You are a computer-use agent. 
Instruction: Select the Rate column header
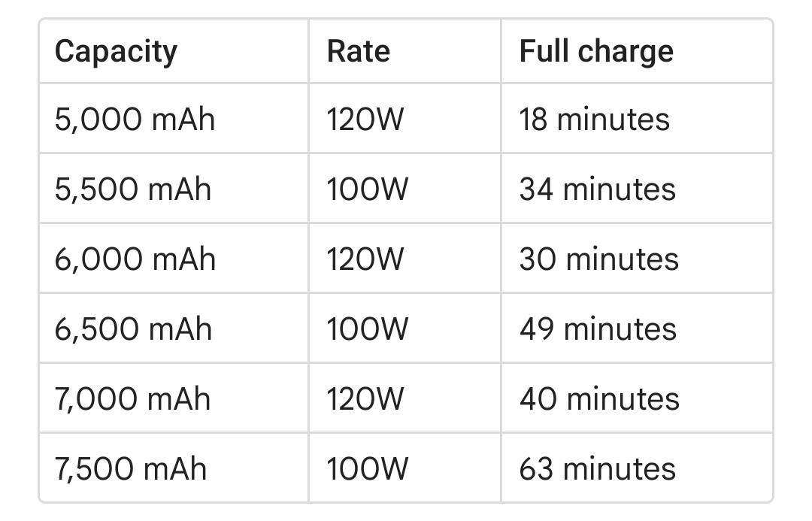(358, 51)
